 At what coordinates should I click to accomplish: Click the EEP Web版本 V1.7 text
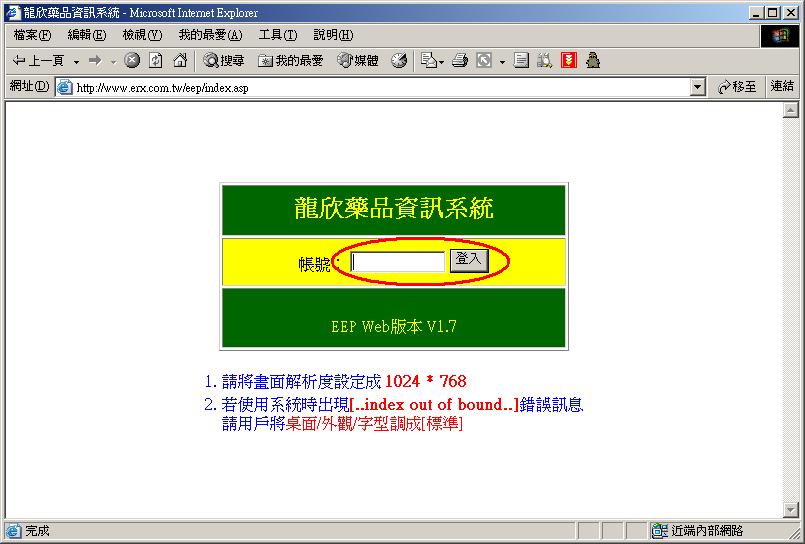[394, 326]
